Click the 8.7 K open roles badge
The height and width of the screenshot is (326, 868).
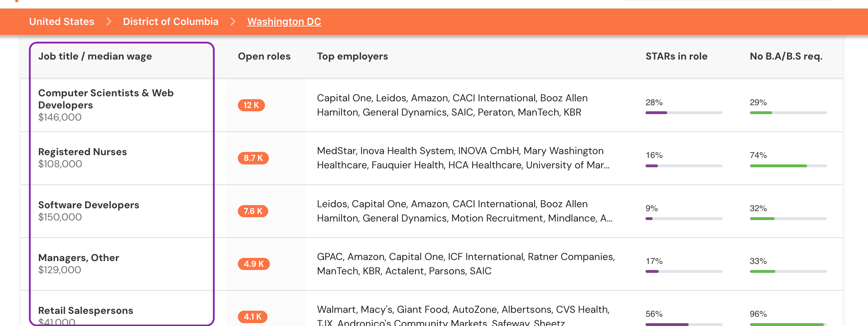coord(253,158)
